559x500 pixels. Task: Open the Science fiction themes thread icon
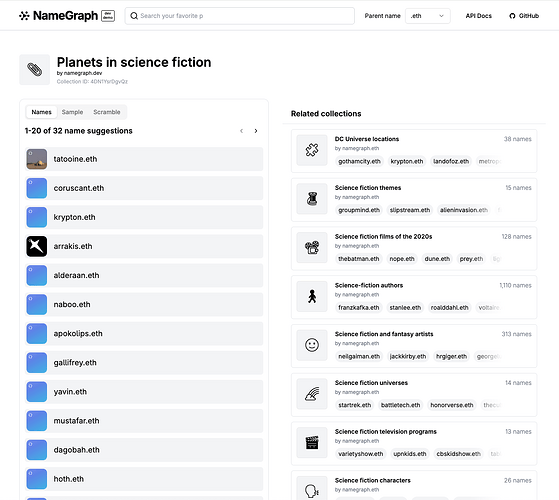(x=312, y=199)
